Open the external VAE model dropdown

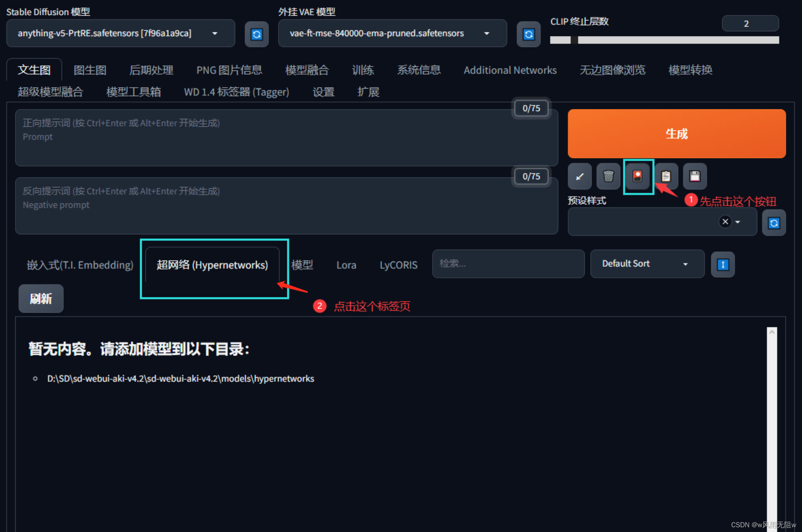pyautogui.click(x=392, y=34)
